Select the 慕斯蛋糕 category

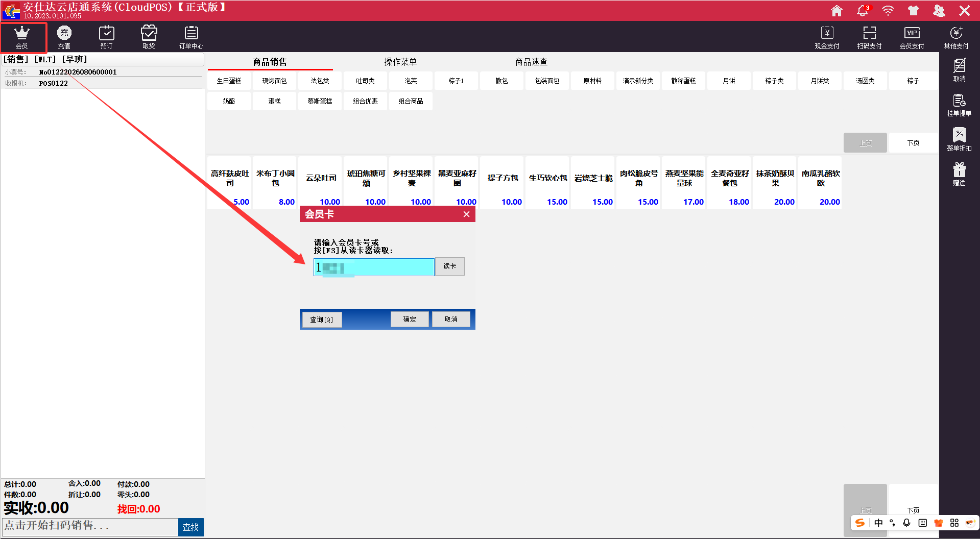click(320, 101)
